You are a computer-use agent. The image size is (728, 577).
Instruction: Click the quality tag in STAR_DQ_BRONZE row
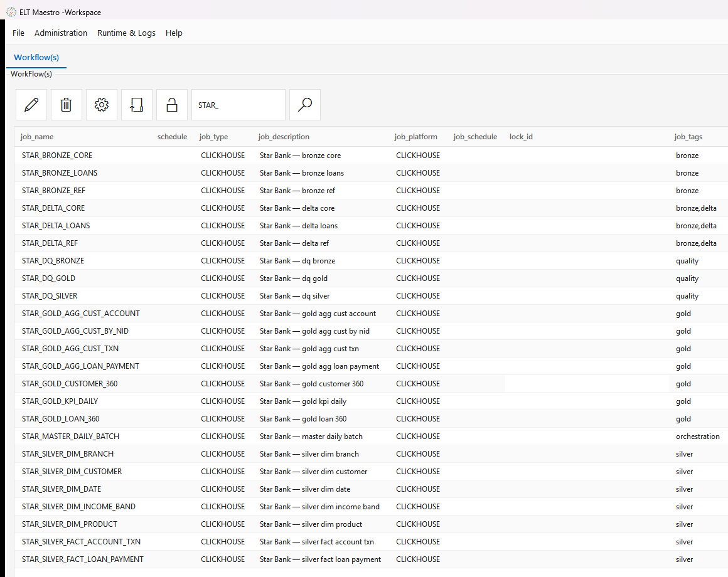pyautogui.click(x=687, y=261)
